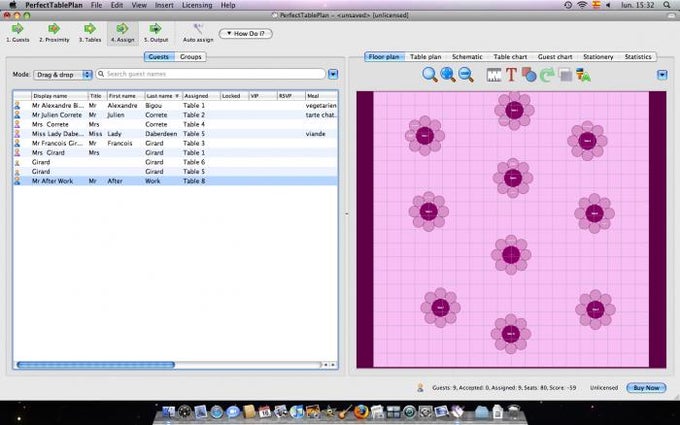Open the Licensing menu
Image resolution: width=680 pixels, height=425 pixels.
point(195,5)
